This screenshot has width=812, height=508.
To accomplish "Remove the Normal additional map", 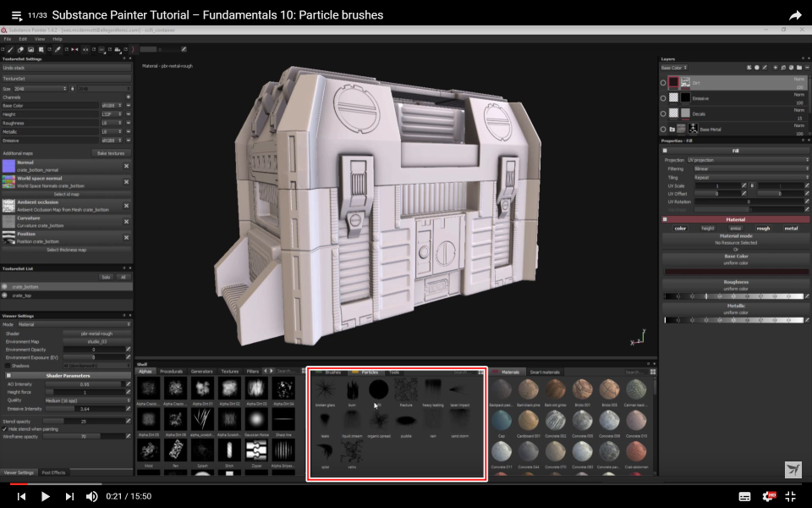I will (x=126, y=166).
